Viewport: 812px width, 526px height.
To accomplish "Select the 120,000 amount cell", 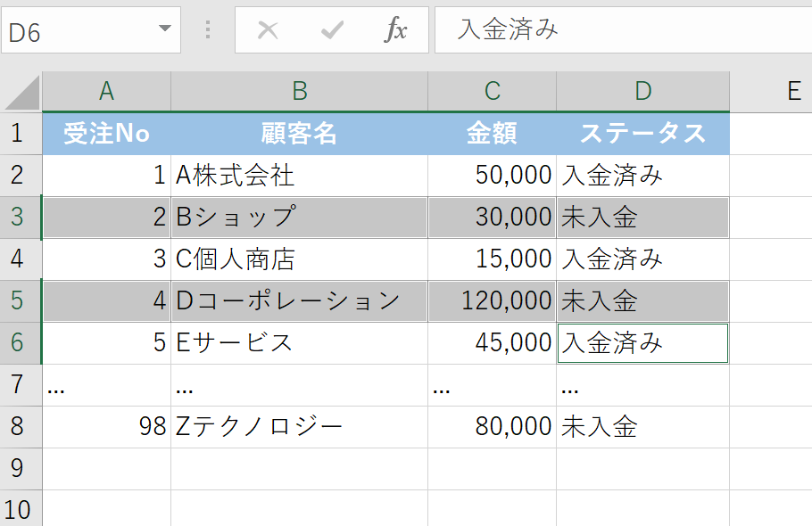I will click(492, 301).
